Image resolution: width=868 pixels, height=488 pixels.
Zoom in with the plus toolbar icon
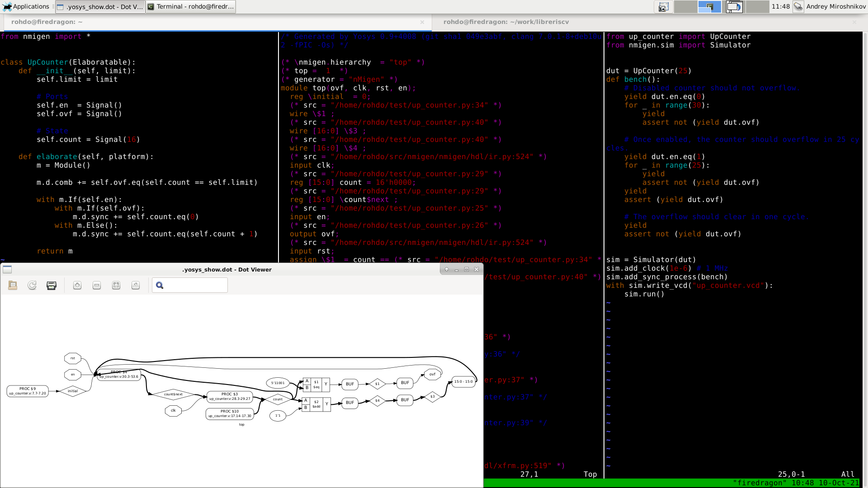click(77, 285)
